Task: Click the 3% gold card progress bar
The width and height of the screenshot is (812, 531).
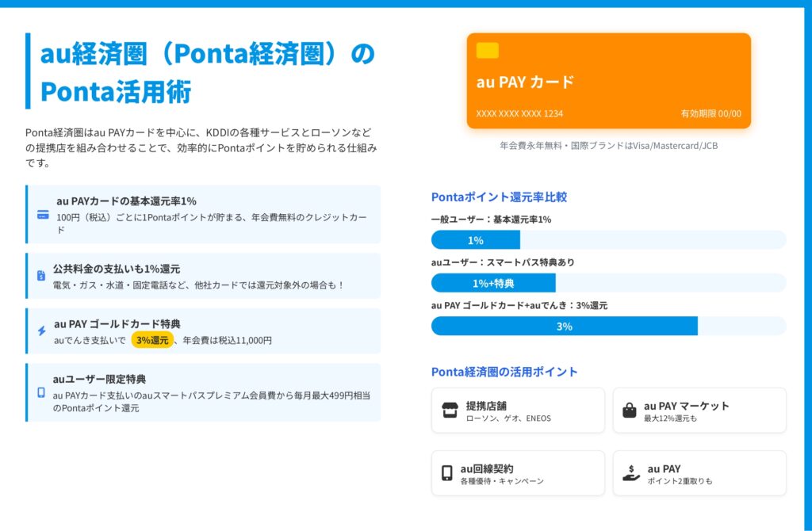Action: click(x=564, y=326)
